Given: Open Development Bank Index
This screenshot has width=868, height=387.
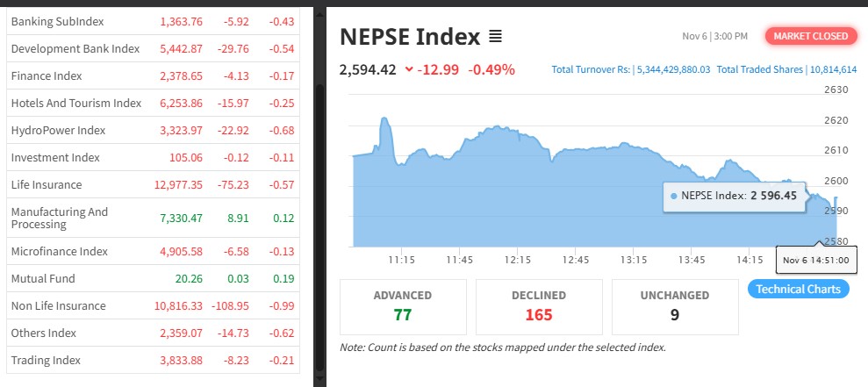Looking at the screenshot, I should click(x=75, y=48).
